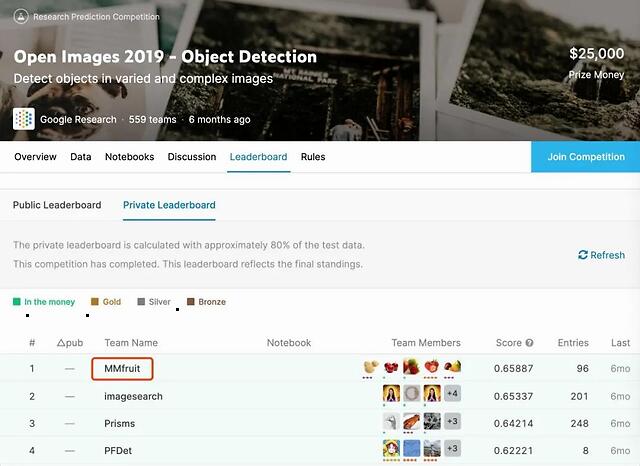Open MMfruit's strawberry avatar

click(x=432, y=367)
